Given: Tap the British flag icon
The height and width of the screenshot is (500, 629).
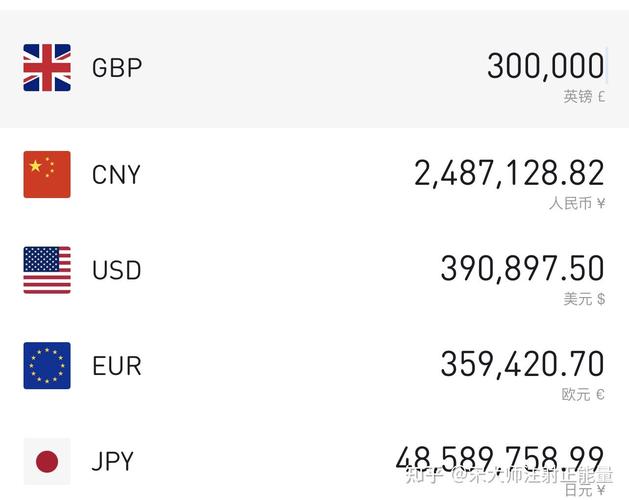Looking at the screenshot, I should click(47, 68).
